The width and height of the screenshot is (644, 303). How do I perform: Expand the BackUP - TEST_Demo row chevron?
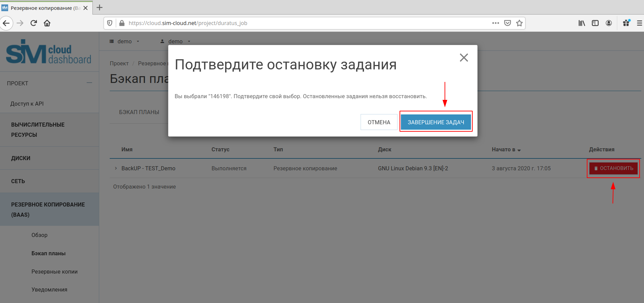(116, 168)
